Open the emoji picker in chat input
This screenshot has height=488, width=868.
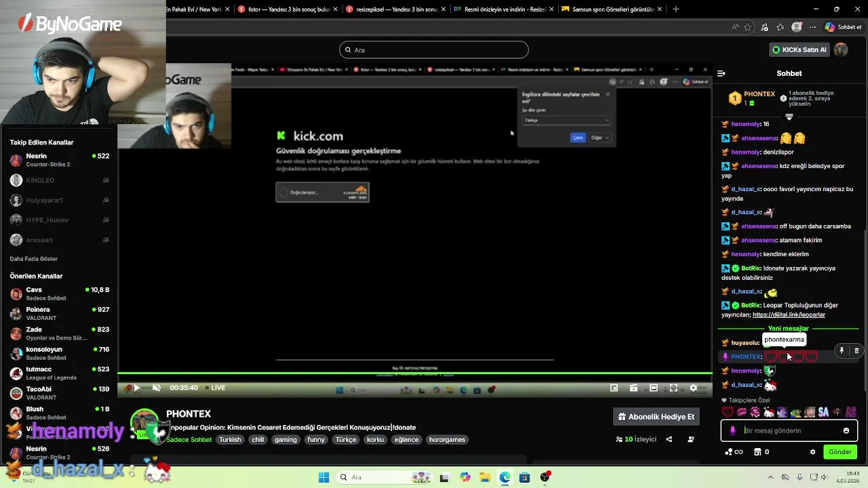tap(846, 430)
